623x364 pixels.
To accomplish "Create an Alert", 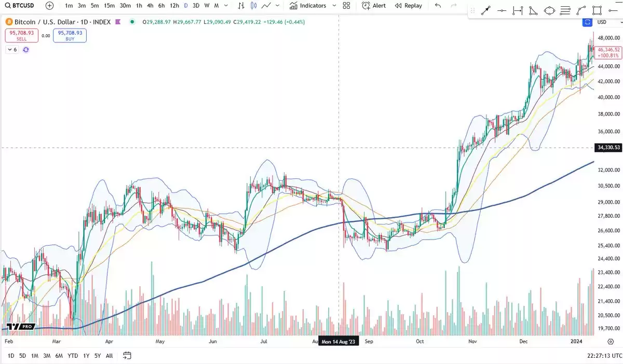I will pyautogui.click(x=374, y=5).
